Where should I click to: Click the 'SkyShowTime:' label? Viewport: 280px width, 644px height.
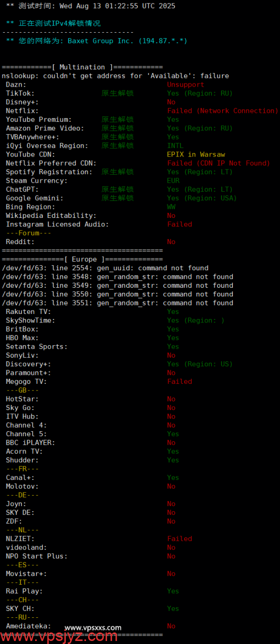pos(31,320)
